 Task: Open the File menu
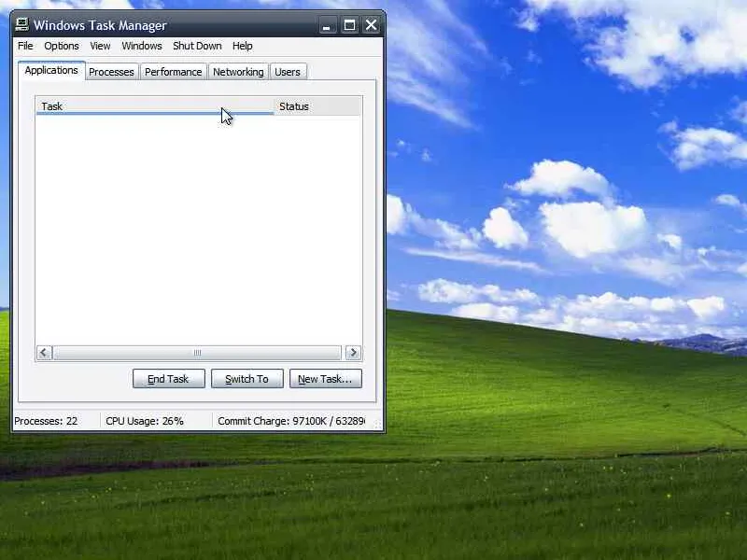click(25, 46)
